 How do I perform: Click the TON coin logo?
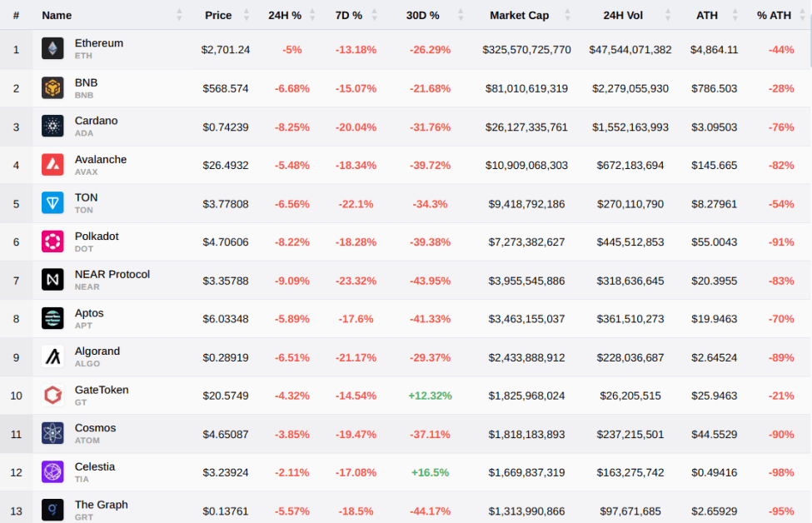(52, 203)
